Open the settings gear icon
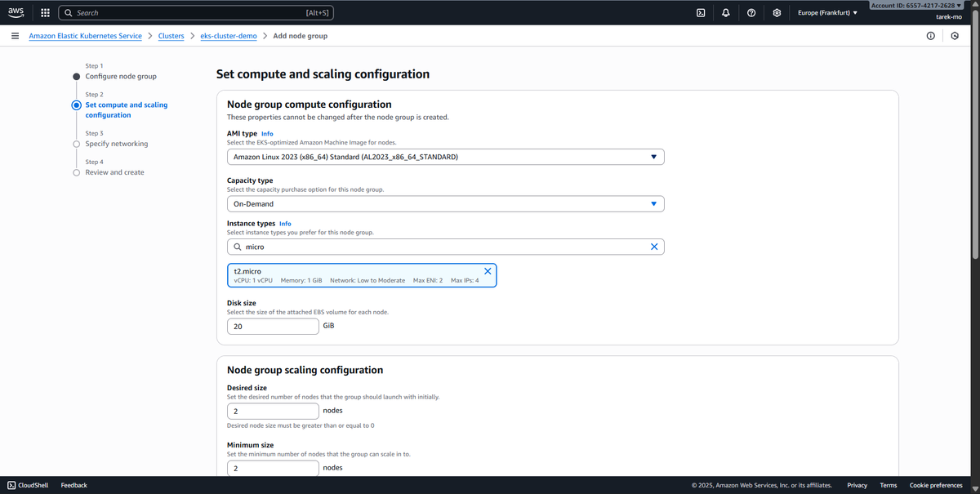The width and height of the screenshot is (980, 494). (777, 13)
